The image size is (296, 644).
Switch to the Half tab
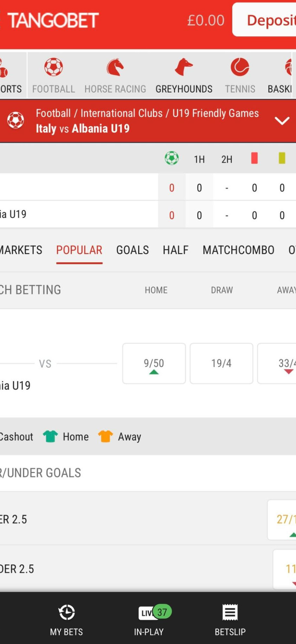pyautogui.click(x=175, y=250)
